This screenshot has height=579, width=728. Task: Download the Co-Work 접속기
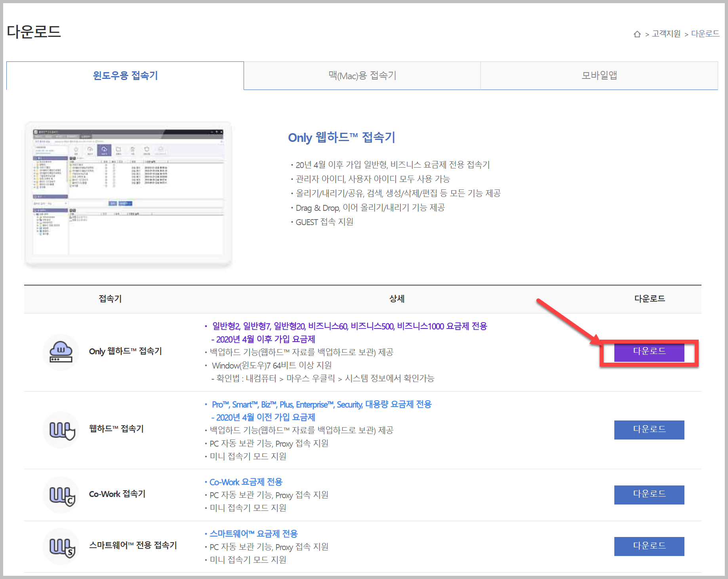click(x=649, y=495)
